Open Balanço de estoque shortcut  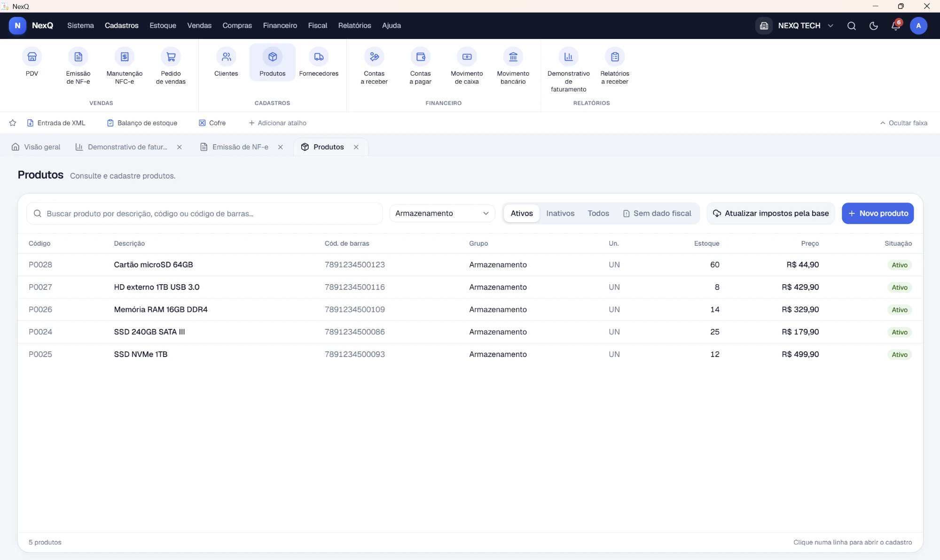[142, 123]
